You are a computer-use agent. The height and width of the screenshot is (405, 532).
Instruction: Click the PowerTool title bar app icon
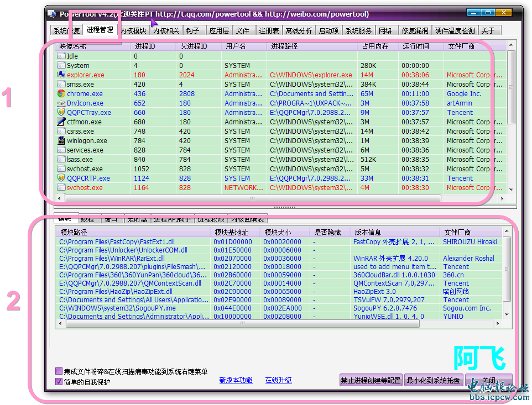tap(51, 14)
